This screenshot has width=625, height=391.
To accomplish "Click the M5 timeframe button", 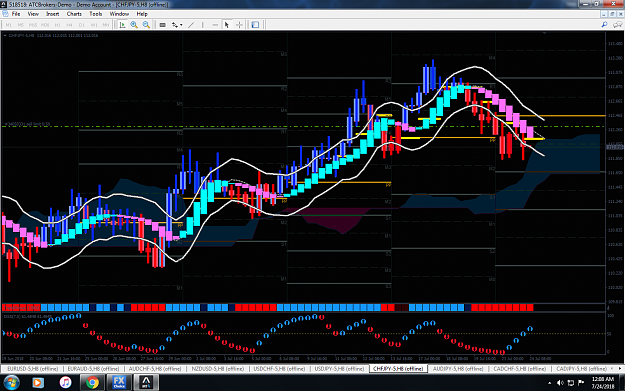I will (x=21, y=25).
